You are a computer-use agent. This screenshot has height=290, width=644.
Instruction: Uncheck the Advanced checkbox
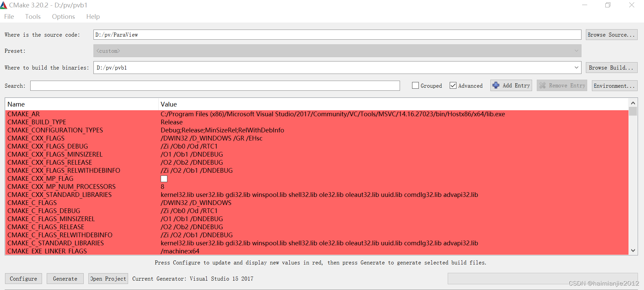pyautogui.click(x=453, y=85)
